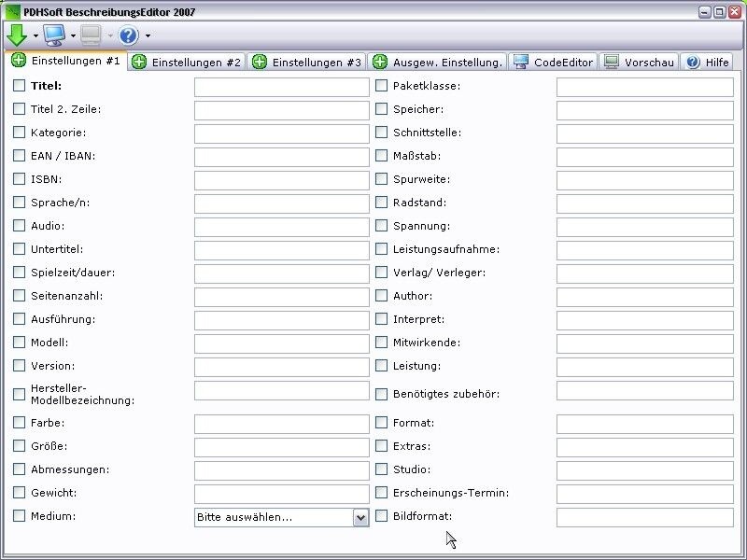The image size is (747, 560).
Task: Check the ISBN checkbox
Action: pos(19,179)
